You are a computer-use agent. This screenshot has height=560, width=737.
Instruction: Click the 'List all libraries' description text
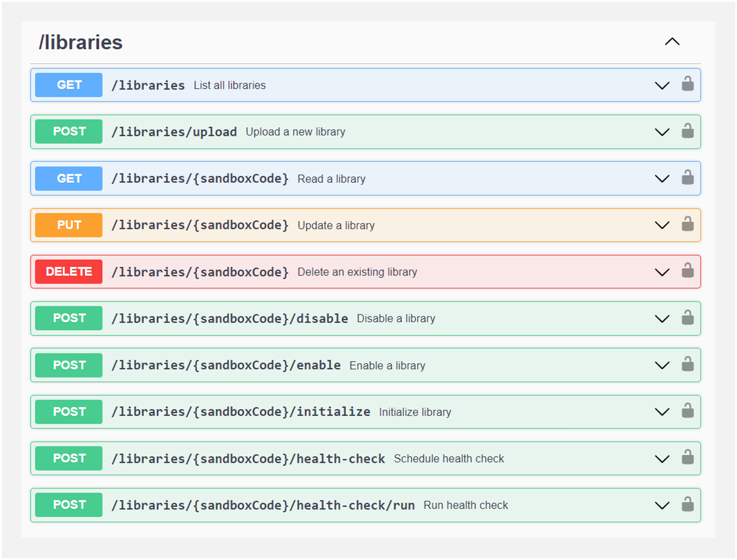click(x=229, y=85)
